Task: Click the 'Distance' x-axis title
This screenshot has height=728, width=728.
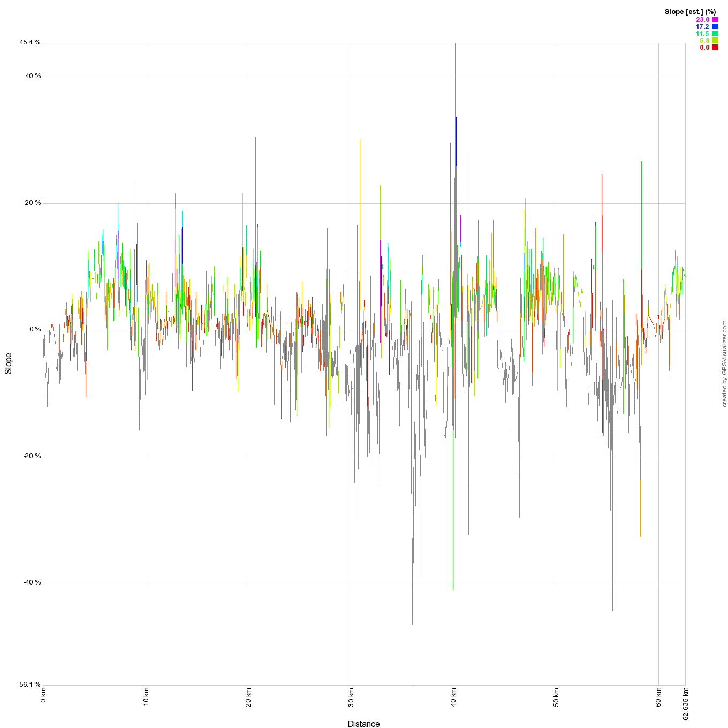Action: tap(363, 724)
